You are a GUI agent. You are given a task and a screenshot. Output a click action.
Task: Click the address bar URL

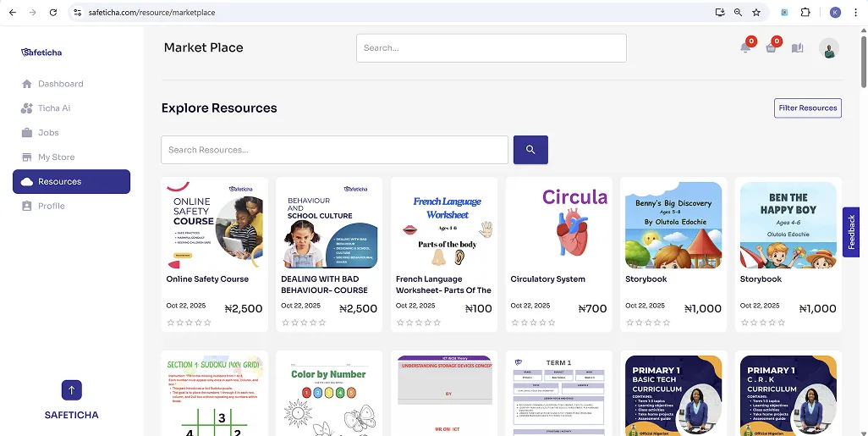(151, 12)
